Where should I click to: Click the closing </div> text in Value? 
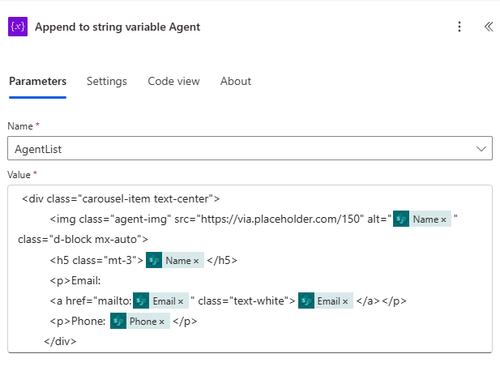point(60,341)
